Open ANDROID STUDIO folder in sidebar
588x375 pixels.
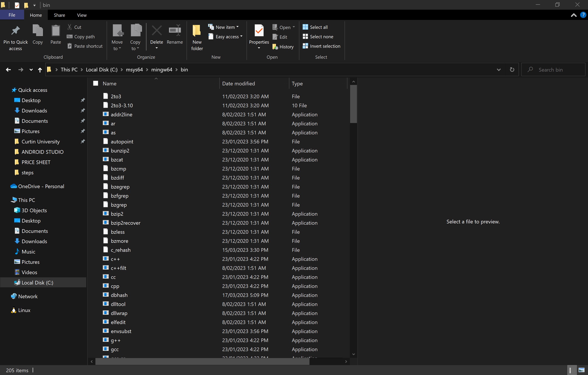[43, 152]
